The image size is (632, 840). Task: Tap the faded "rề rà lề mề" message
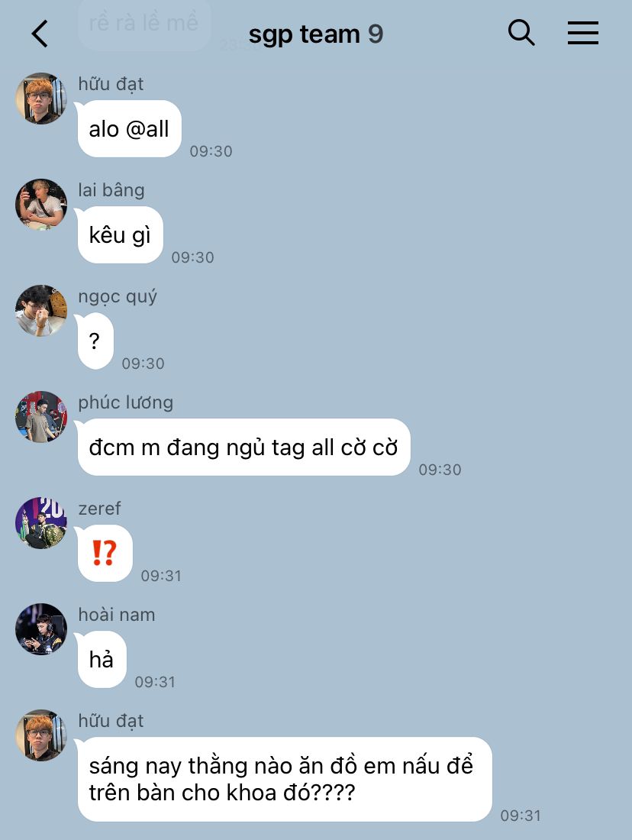pyautogui.click(x=143, y=23)
